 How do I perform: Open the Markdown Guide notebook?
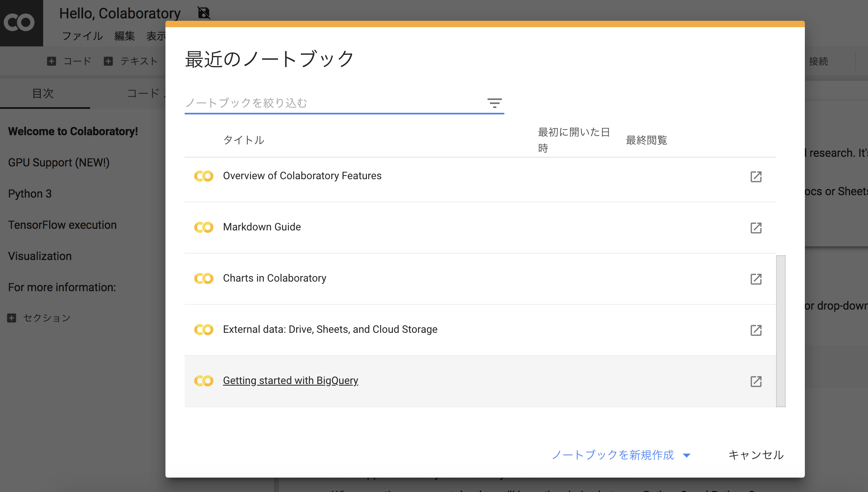pyautogui.click(x=262, y=227)
